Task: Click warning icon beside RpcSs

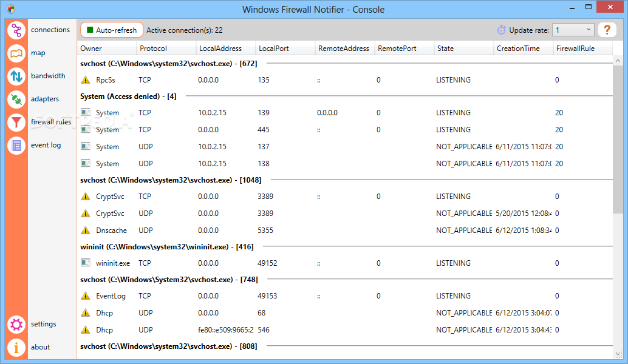Action: click(x=85, y=79)
